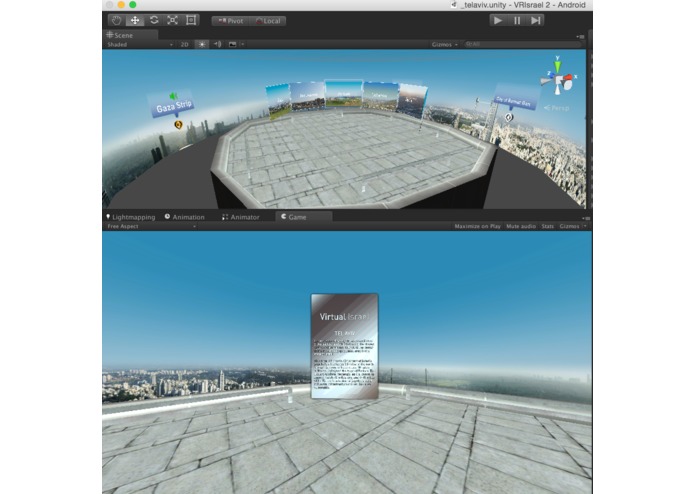
Task: Toggle scene lighting sun icon
Action: (202, 44)
